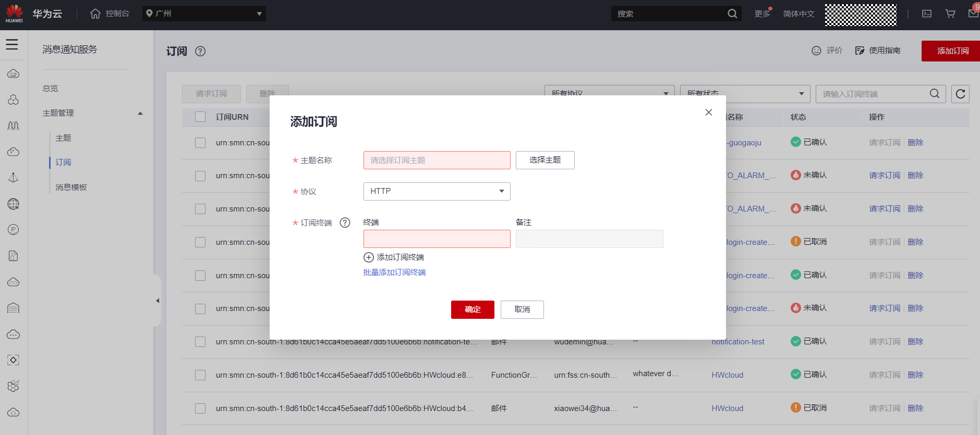This screenshot has width=980, height=435.
Task: Open 消息模板 in side menu
Action: [71, 188]
